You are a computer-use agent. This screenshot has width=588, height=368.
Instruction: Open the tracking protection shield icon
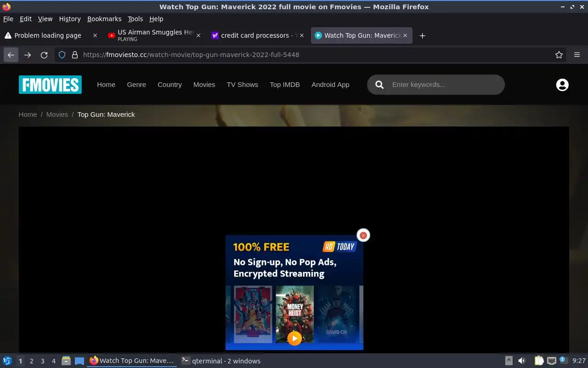(x=62, y=55)
